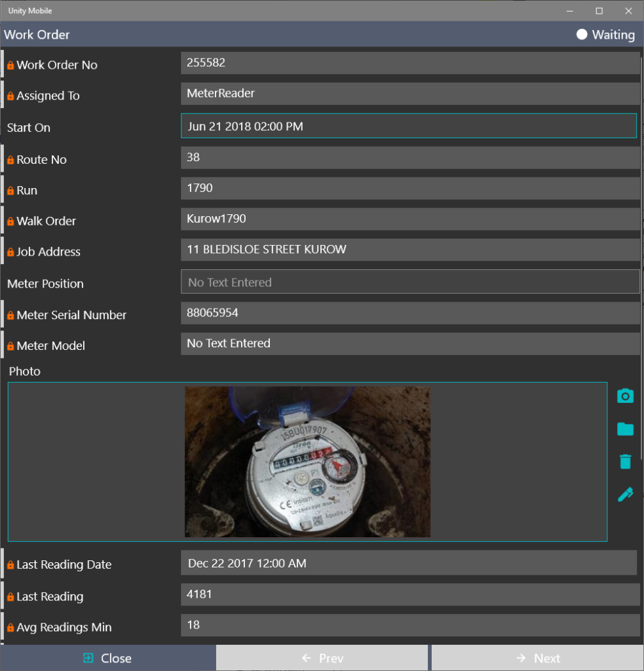Click the pen icon to annotate photo
Viewport: 644px width, 671px height.
click(625, 495)
